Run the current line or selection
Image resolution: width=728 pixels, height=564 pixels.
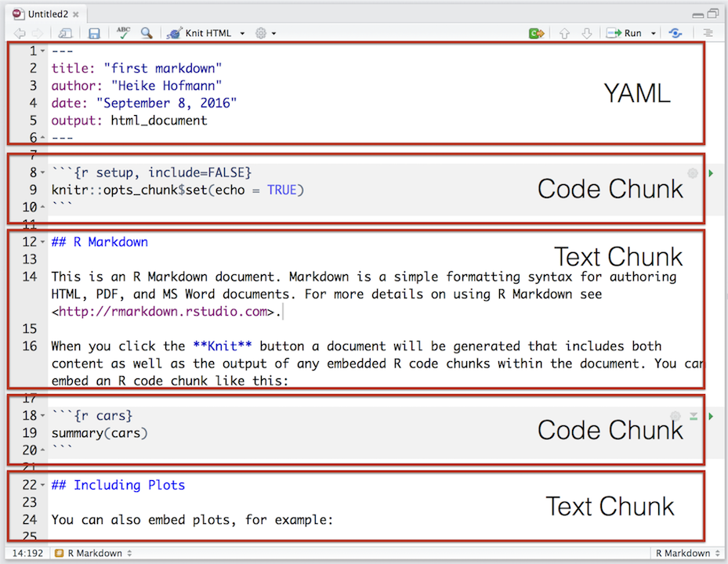[x=624, y=34]
